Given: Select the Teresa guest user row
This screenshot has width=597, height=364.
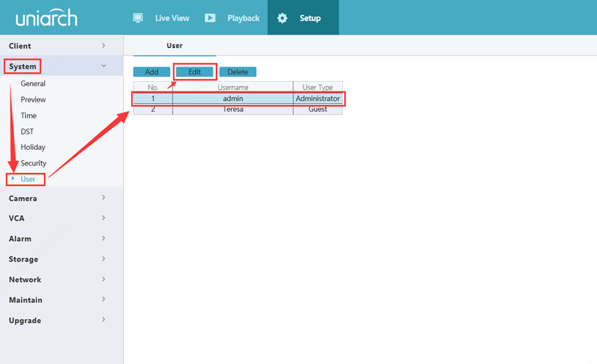Looking at the screenshot, I should (233, 109).
